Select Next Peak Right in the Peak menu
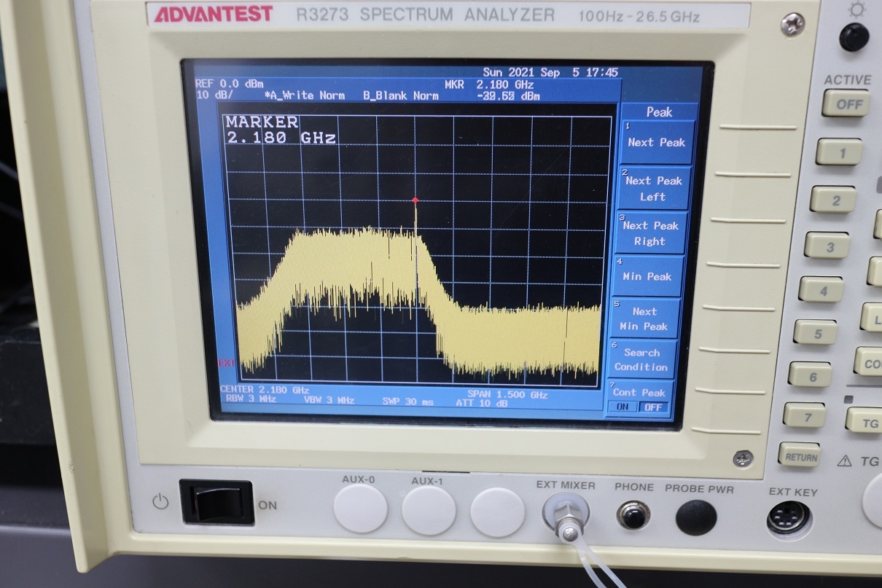The width and height of the screenshot is (882, 588). [x=650, y=233]
